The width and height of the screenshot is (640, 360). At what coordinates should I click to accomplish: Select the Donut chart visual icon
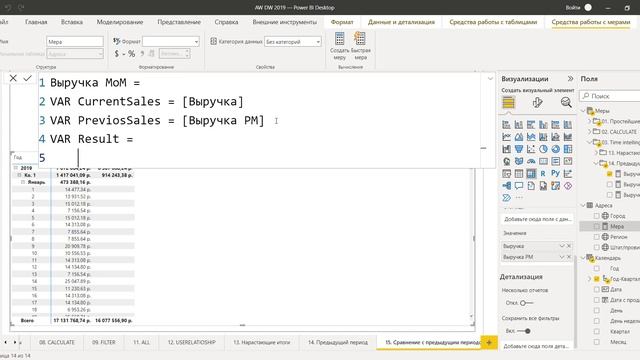(x=555, y=149)
